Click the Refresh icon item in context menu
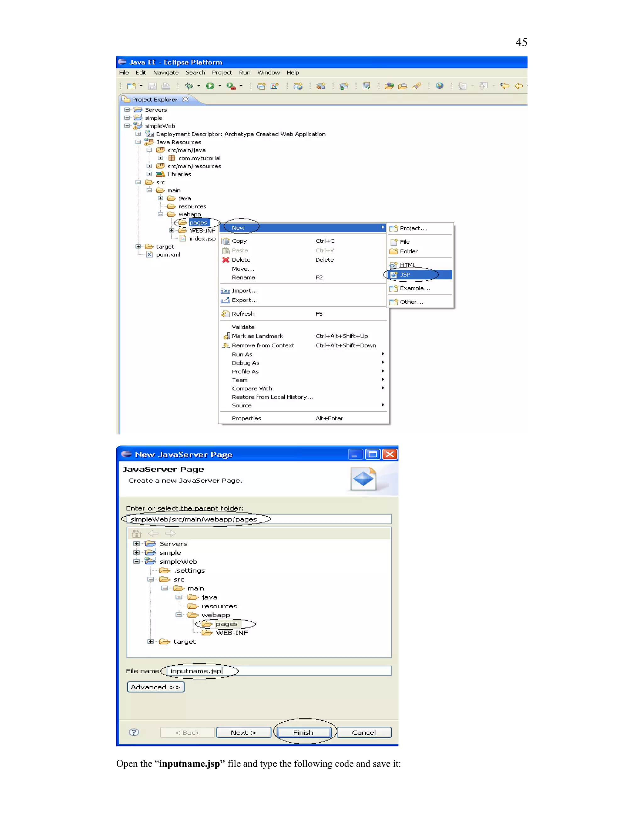 pos(225,314)
